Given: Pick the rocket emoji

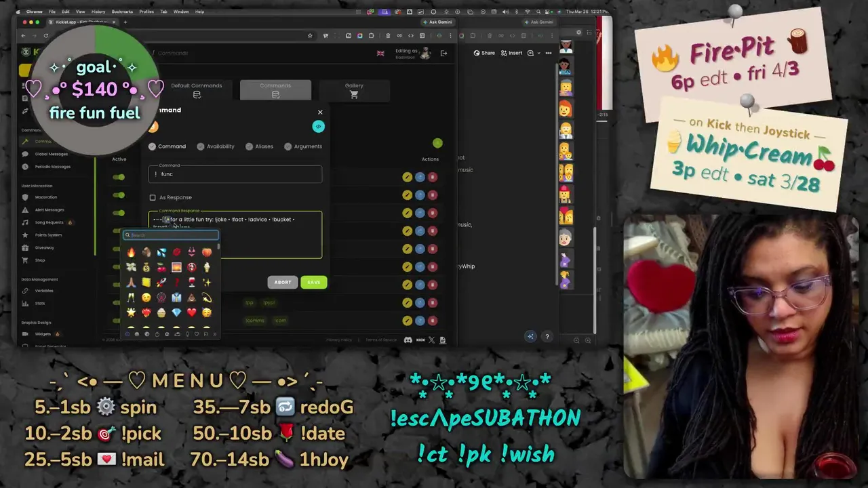Looking at the screenshot, I should (x=161, y=283).
